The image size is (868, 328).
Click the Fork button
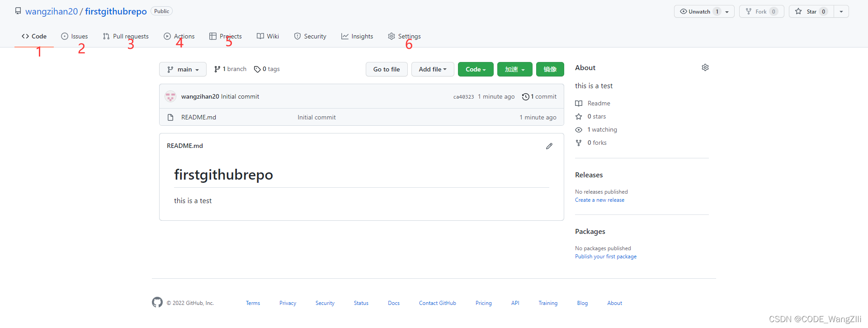click(762, 11)
